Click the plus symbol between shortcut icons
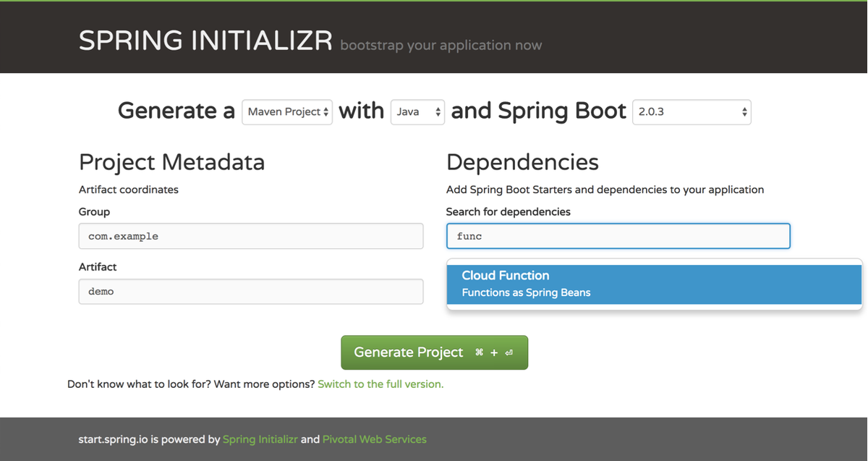This screenshot has height=461, width=868. pos(494,352)
